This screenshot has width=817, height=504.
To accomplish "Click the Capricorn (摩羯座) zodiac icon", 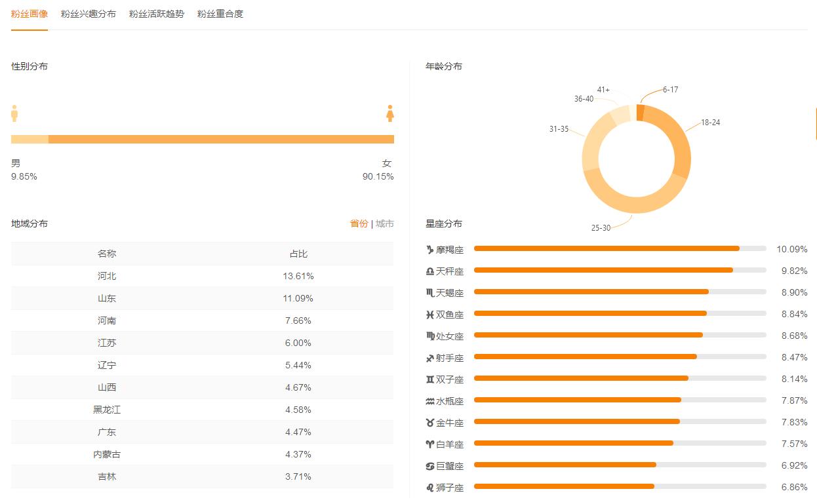I will (x=430, y=250).
